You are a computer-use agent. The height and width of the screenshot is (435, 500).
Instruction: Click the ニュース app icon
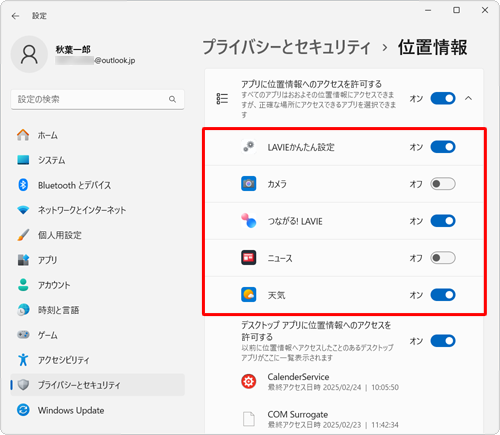click(x=249, y=258)
